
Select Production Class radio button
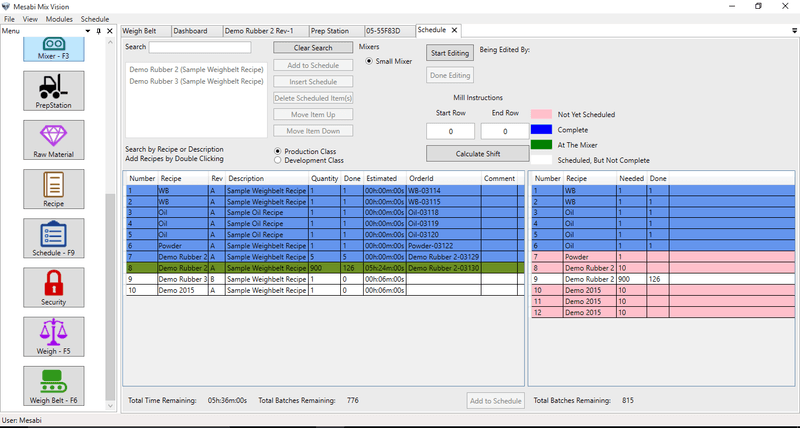[x=278, y=152]
